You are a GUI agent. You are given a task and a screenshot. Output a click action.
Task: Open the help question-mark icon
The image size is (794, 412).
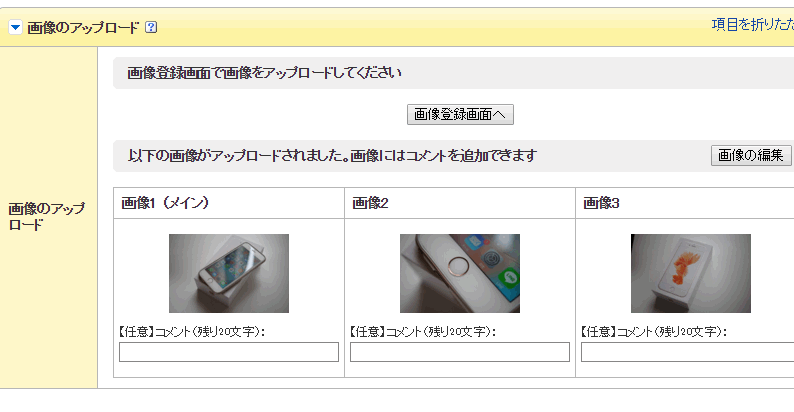coord(151,27)
